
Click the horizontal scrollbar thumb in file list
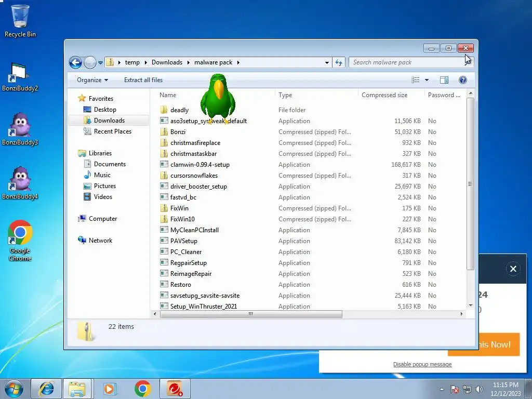(251, 314)
